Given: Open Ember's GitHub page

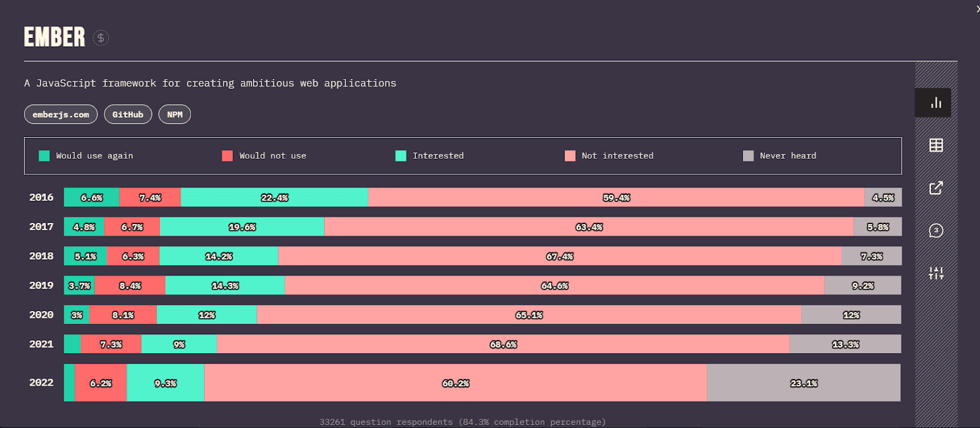Looking at the screenshot, I should 127,115.
